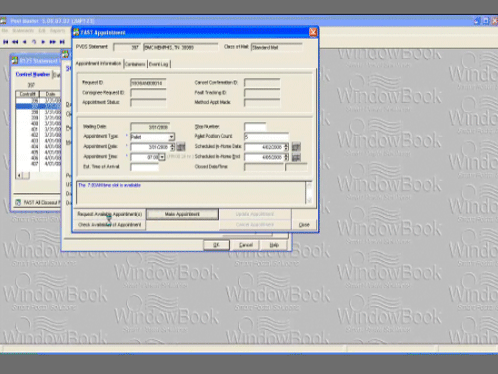Close the FAST Appointment dialog via Close button
The height and width of the screenshot is (374, 498).
[304, 225]
